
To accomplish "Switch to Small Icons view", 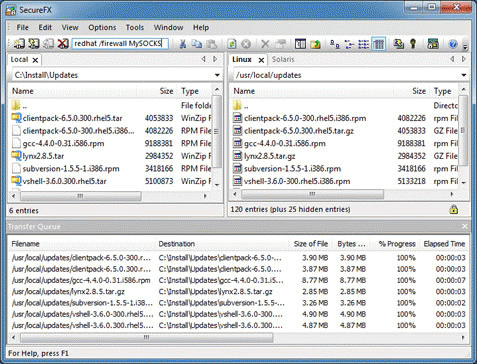I will 349,44.
